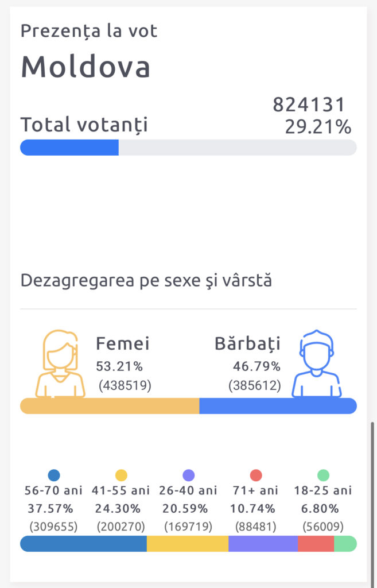Click the green 18-25 ani age bar segment
The height and width of the screenshot is (588, 377).
click(x=345, y=544)
